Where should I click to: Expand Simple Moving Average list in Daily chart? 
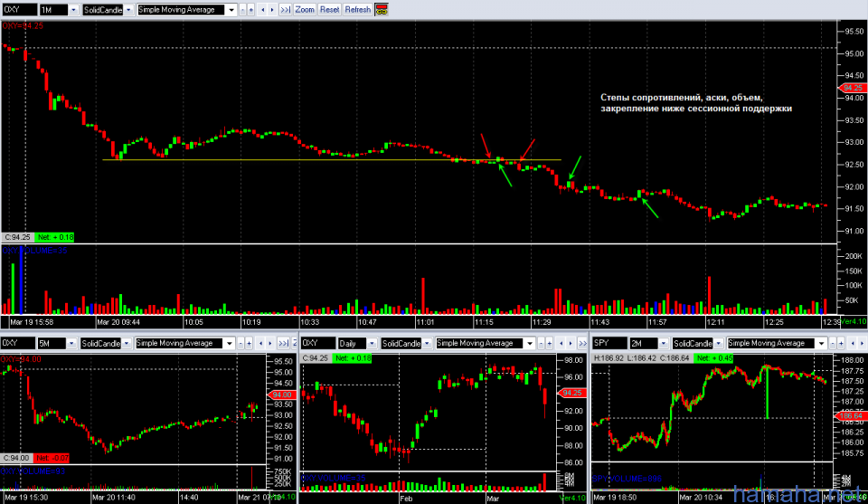pyautogui.click(x=530, y=343)
